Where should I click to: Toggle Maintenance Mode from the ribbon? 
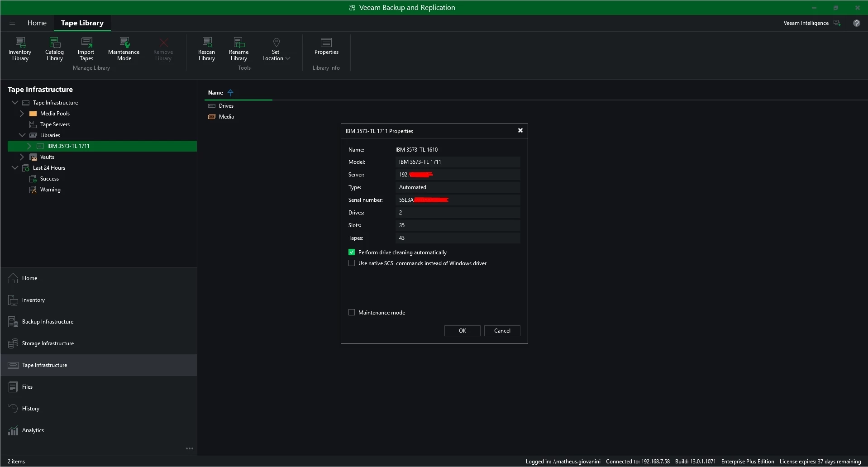click(124, 49)
